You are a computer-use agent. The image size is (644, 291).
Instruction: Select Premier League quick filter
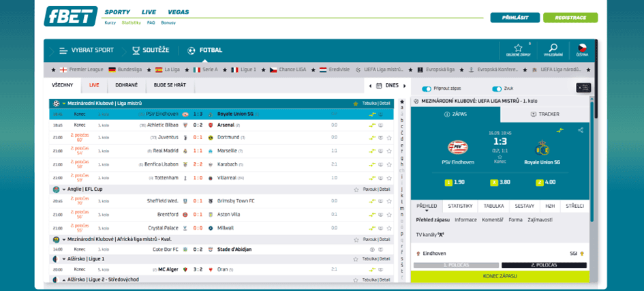(81, 70)
